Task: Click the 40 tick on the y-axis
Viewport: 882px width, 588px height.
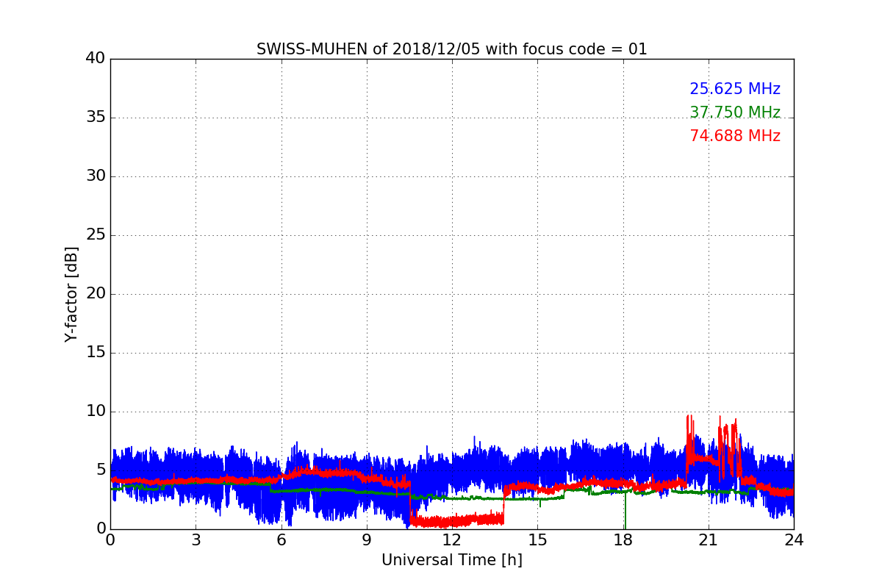Action: (x=95, y=59)
